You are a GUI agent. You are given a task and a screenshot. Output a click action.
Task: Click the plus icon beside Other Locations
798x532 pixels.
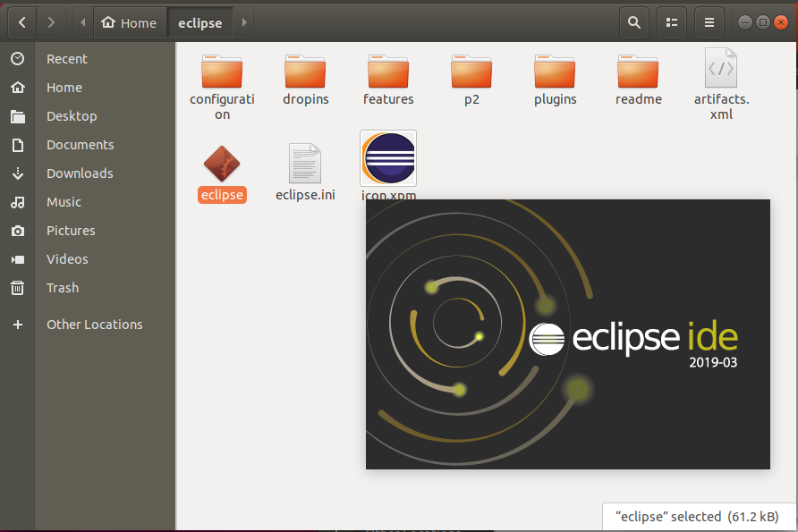click(17, 325)
